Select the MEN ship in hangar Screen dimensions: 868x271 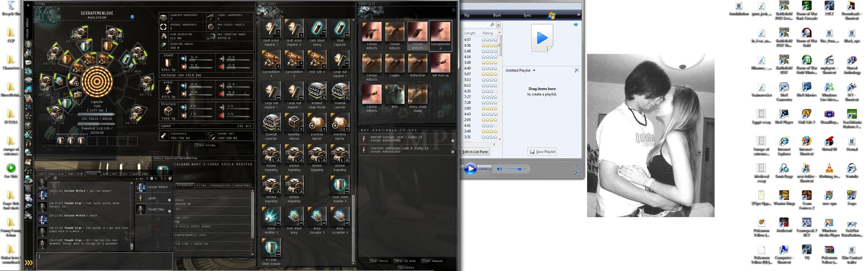tap(395, 96)
